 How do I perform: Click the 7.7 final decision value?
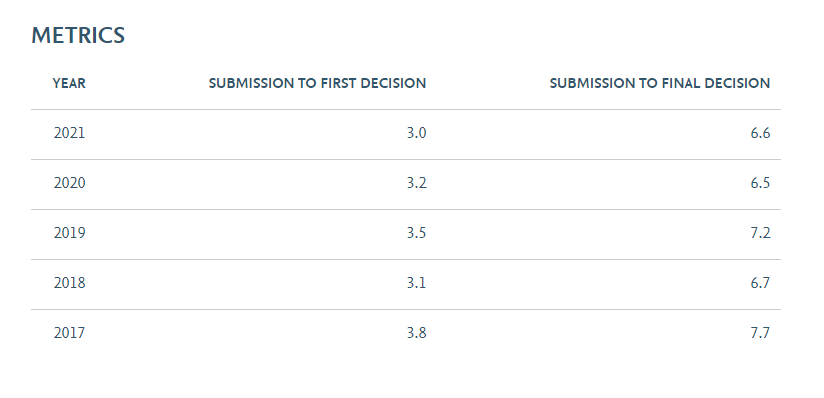pos(760,333)
